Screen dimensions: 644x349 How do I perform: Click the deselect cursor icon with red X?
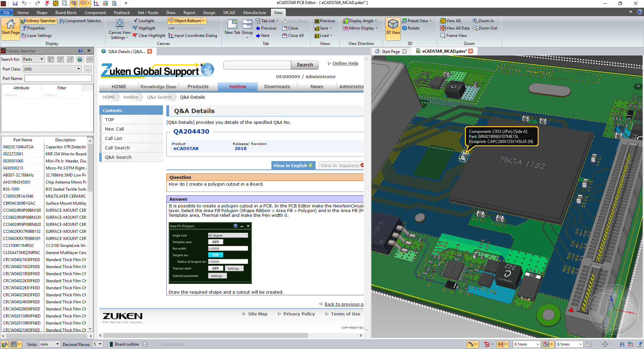pos(47,3)
